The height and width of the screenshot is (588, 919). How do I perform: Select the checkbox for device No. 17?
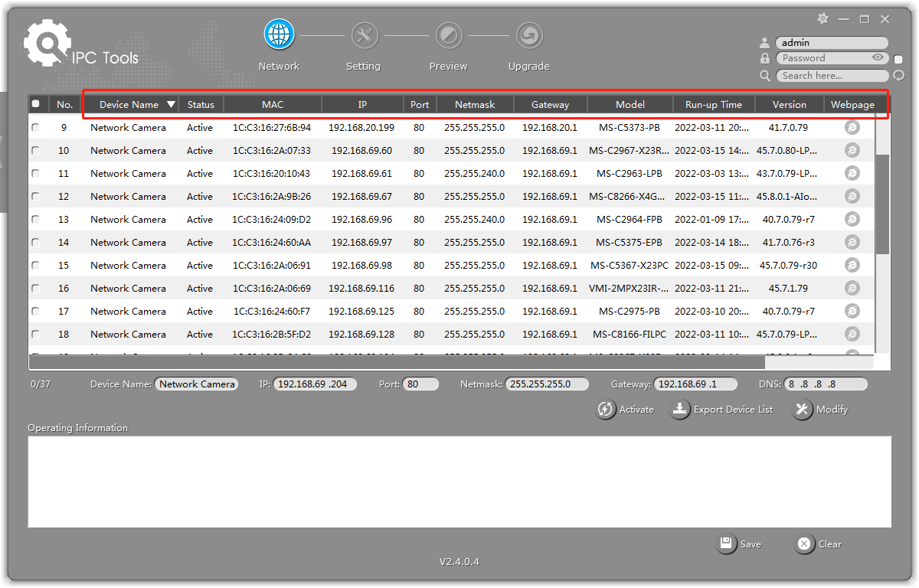[x=36, y=312]
